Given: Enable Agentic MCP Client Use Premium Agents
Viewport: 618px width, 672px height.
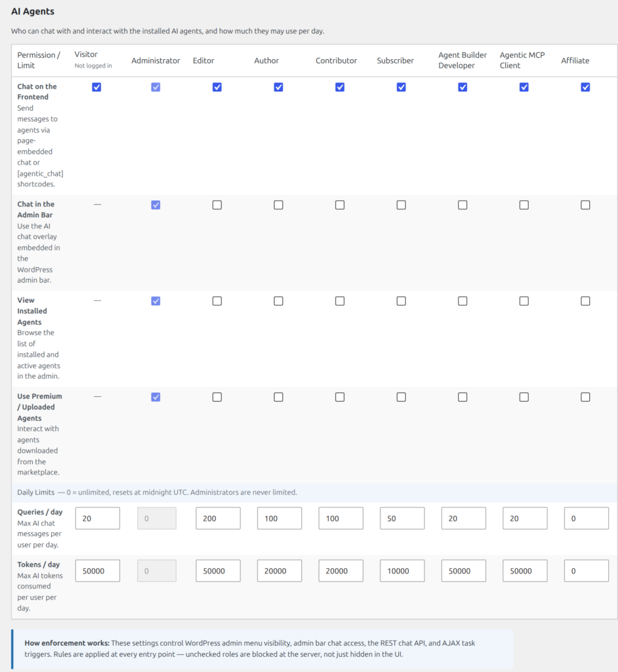Looking at the screenshot, I should pos(524,397).
